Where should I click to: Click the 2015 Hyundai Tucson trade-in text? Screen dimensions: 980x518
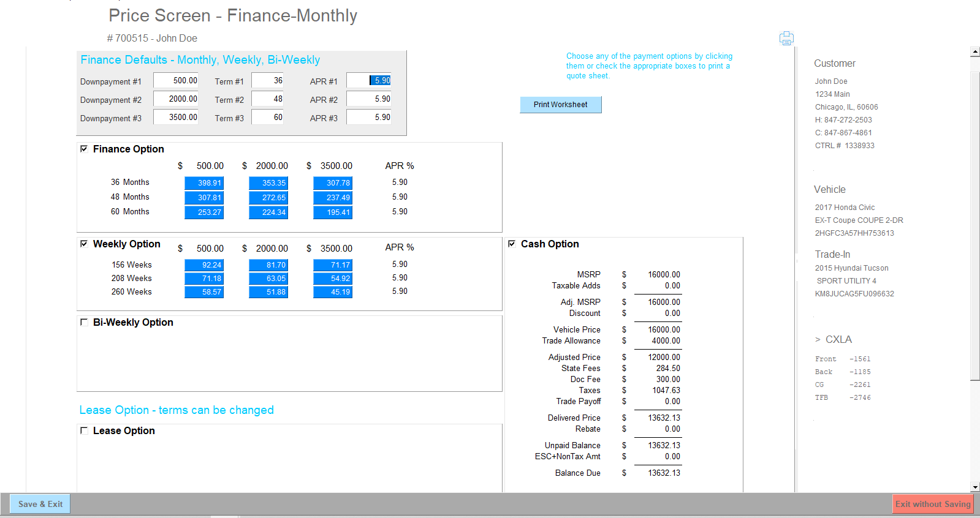(851, 268)
